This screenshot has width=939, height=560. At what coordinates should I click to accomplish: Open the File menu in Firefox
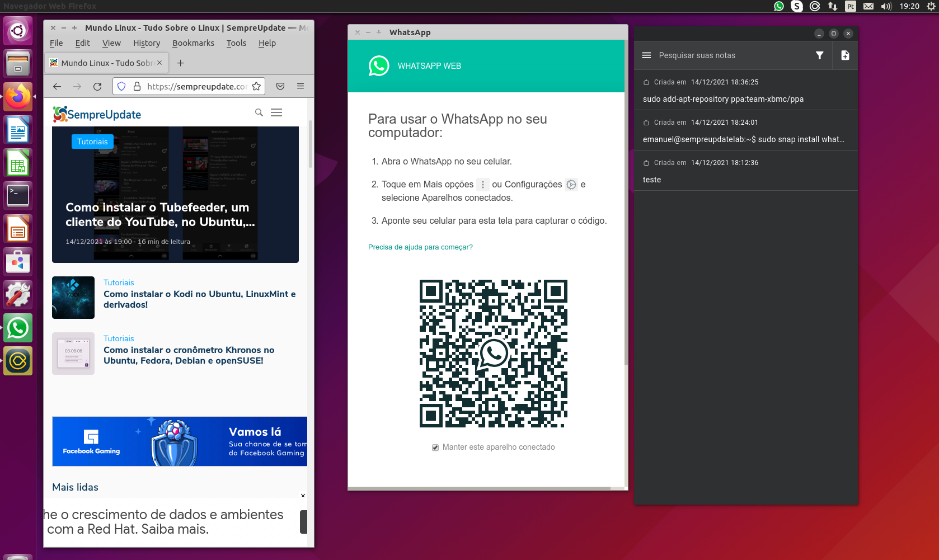coord(57,43)
